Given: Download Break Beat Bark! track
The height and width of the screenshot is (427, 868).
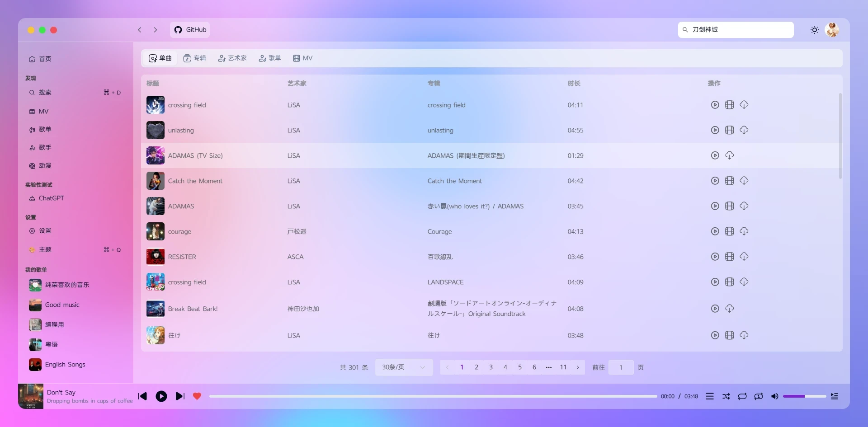Looking at the screenshot, I should click(729, 309).
